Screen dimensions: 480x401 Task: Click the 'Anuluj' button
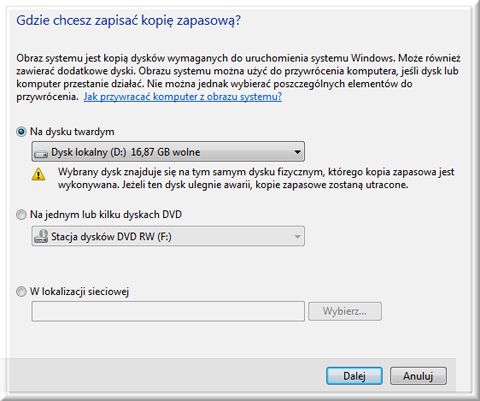click(x=418, y=376)
